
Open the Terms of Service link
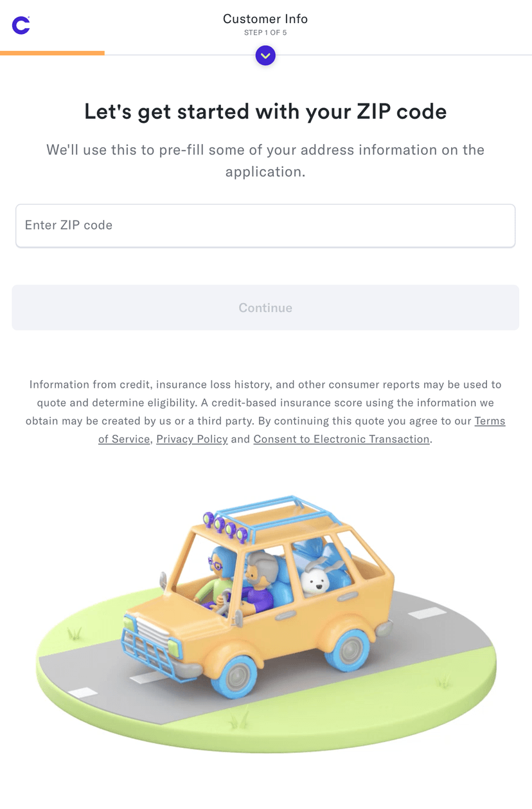pyautogui.click(x=490, y=421)
